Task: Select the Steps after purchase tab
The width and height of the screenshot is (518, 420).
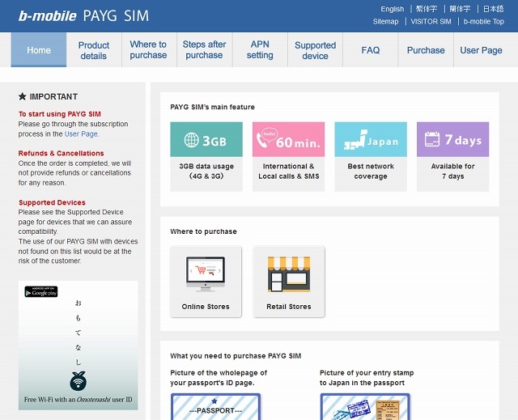Action: (204, 50)
